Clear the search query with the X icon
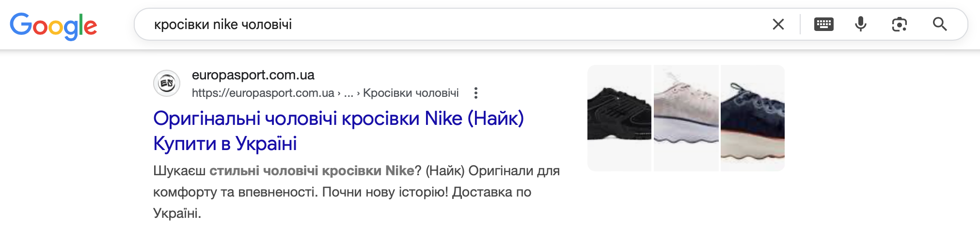The image size is (980, 243). pyautogui.click(x=778, y=24)
